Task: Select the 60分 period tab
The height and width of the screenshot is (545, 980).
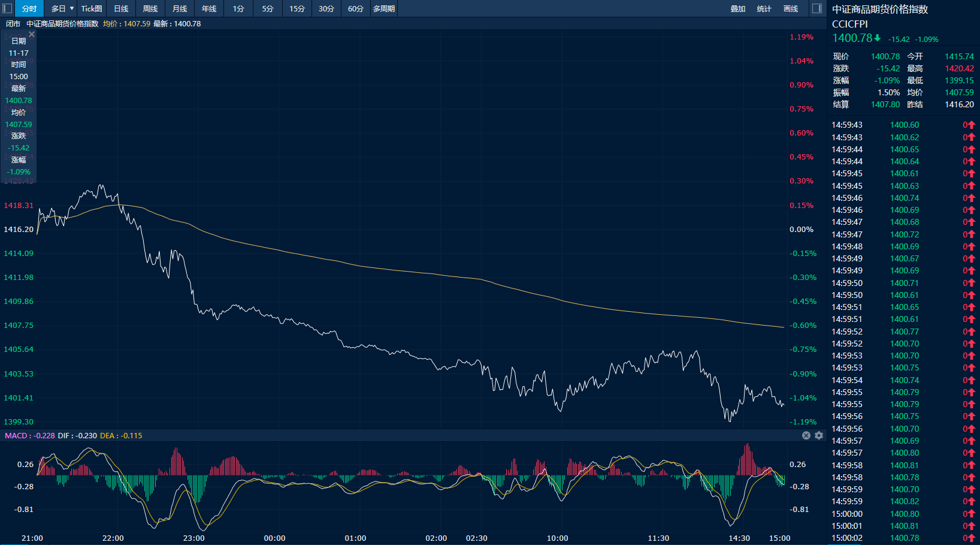Action: 356,8
